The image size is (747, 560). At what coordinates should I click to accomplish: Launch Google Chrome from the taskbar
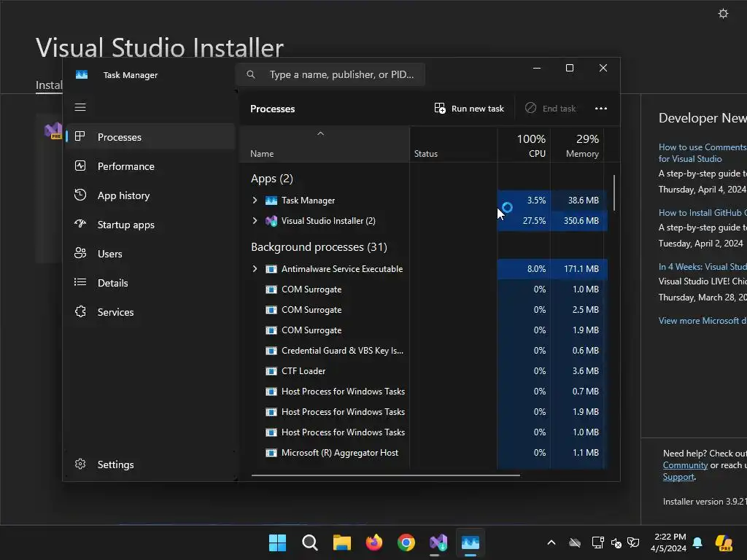[x=406, y=542]
